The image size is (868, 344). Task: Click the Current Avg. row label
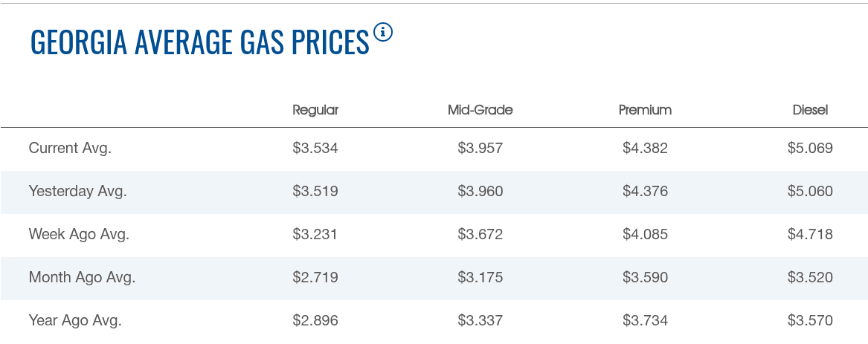click(70, 148)
